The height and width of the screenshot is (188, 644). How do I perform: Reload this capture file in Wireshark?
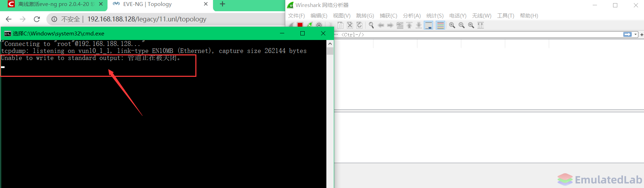359,25
